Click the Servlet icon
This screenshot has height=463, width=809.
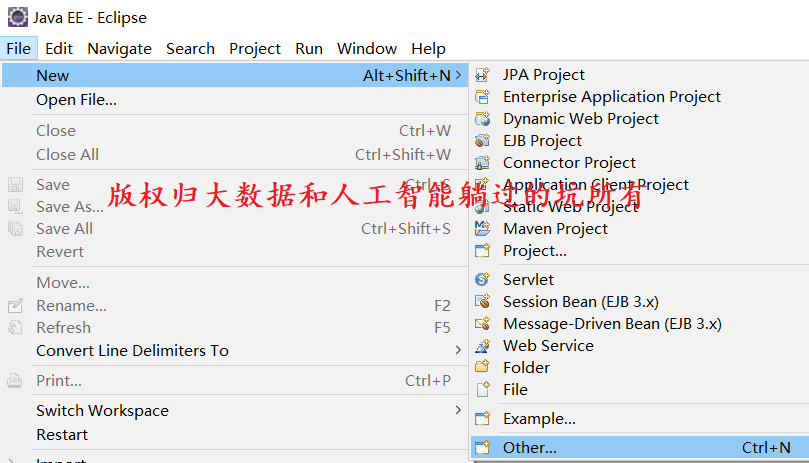[x=482, y=279]
